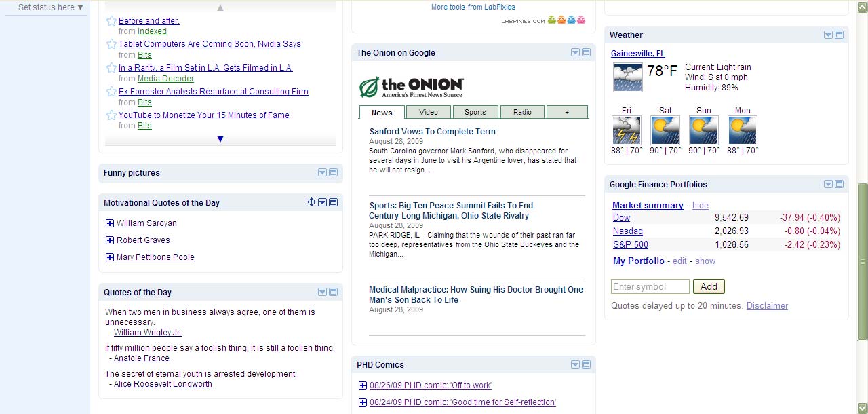Show the portfolio
Viewport: 868px width, 414px height.
[x=705, y=261]
